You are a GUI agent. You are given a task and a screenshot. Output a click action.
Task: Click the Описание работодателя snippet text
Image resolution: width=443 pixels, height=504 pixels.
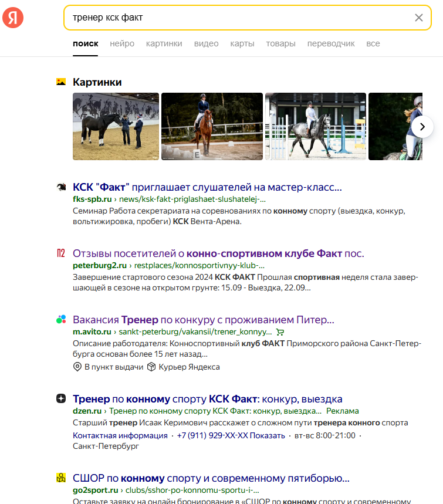247,349
